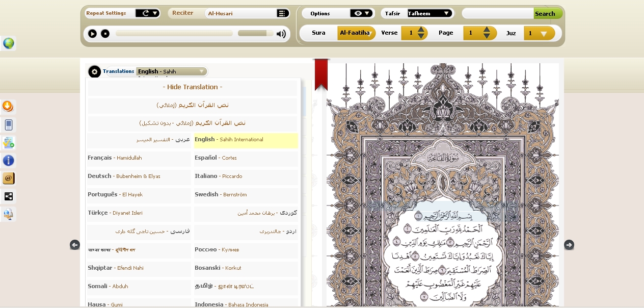Select Deutsch - Bubenheim & Elyas translation

click(139, 176)
